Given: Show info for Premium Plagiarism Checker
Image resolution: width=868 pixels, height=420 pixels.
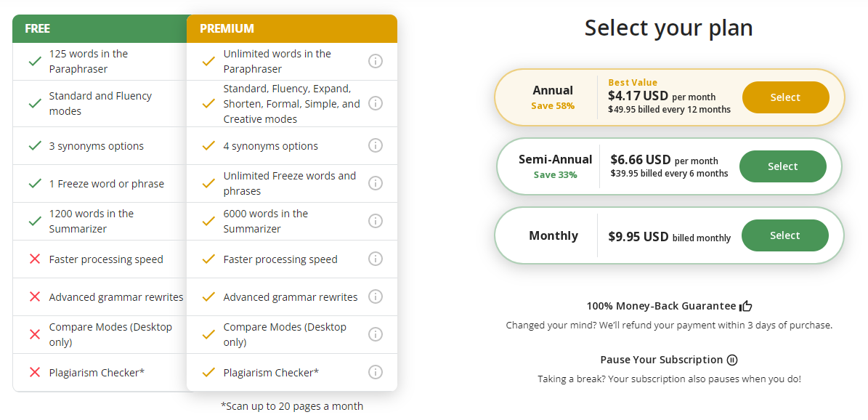Looking at the screenshot, I should point(376,372).
